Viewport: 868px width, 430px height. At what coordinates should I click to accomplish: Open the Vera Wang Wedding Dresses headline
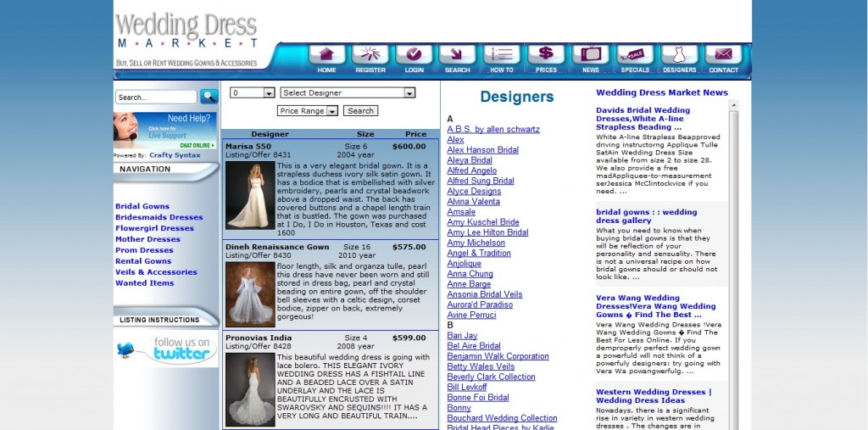pos(656,306)
